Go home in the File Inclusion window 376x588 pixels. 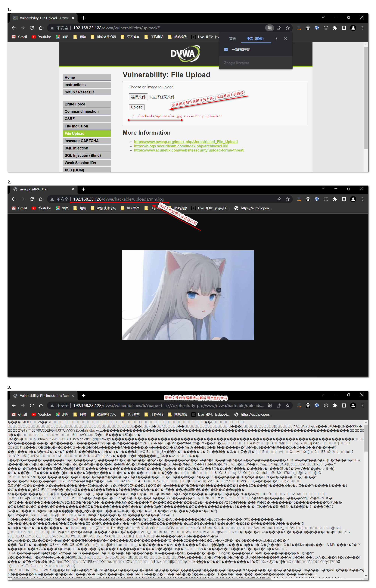click(x=41, y=405)
